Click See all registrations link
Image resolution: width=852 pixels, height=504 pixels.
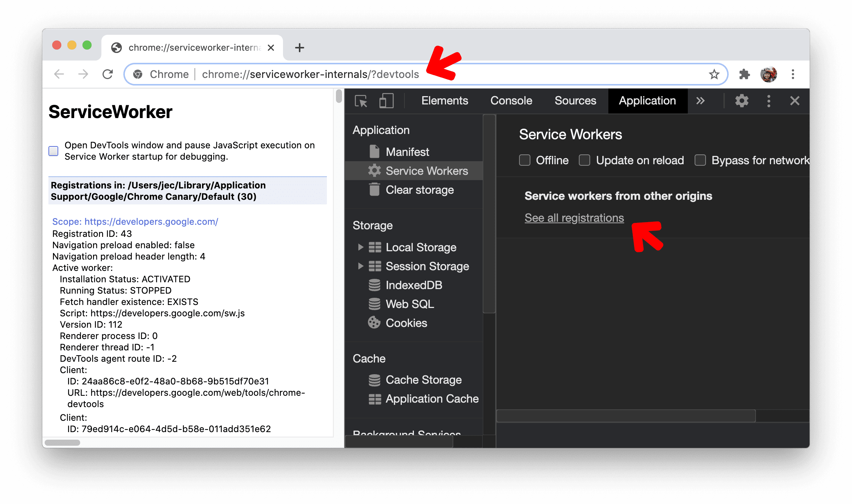click(574, 217)
